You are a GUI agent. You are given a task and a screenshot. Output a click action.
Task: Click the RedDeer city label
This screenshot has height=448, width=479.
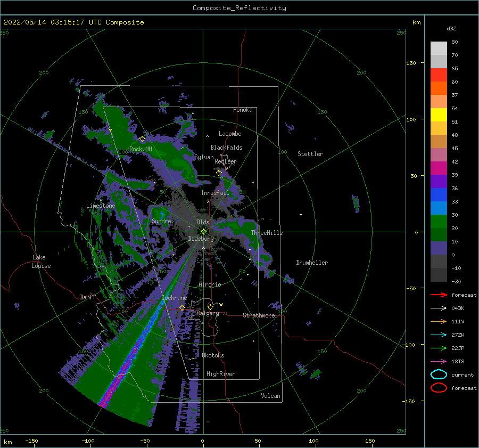point(226,161)
